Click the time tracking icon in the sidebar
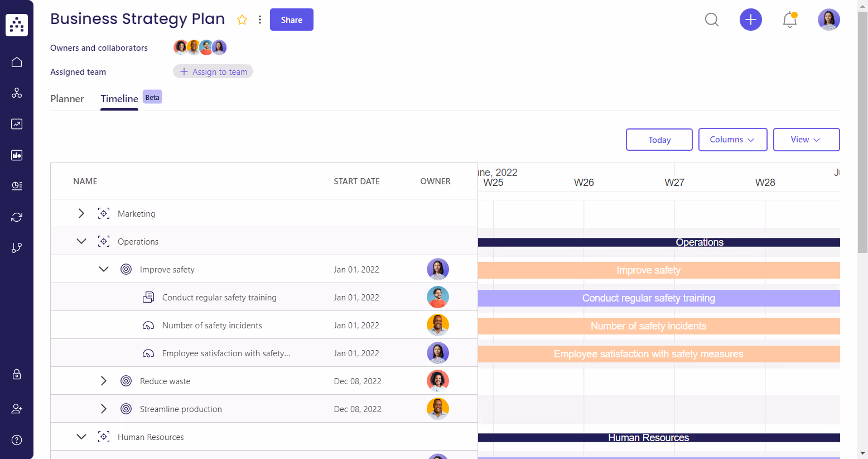This screenshot has height=459, width=868. click(x=16, y=187)
